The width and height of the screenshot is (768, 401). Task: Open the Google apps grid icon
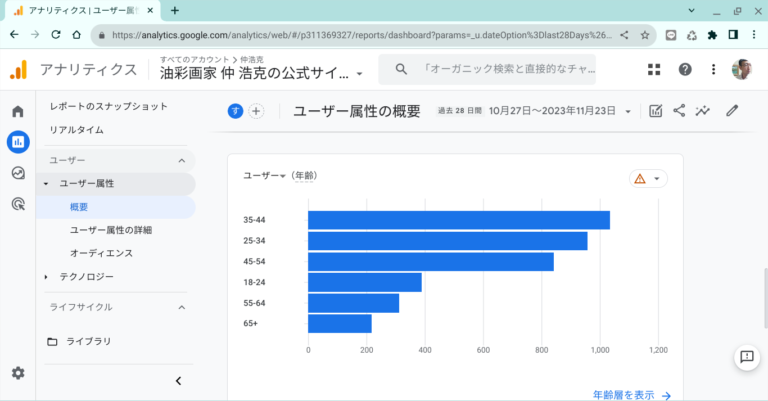[654, 70]
